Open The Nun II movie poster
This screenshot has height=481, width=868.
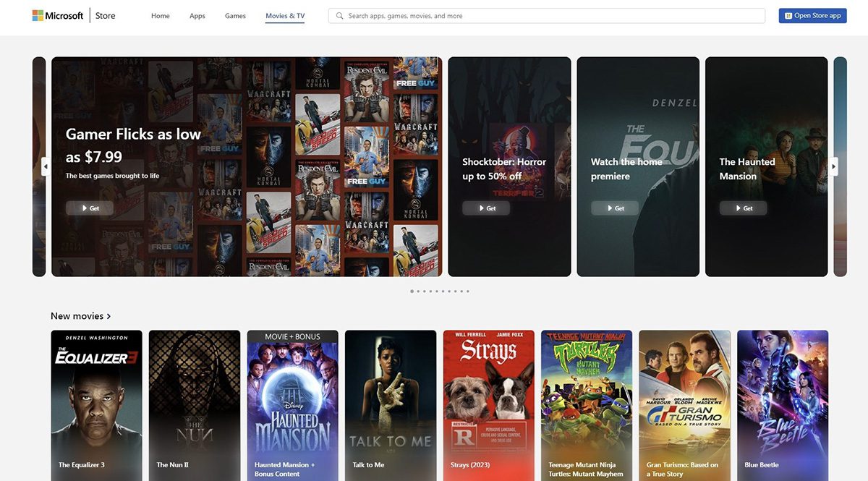pos(195,405)
